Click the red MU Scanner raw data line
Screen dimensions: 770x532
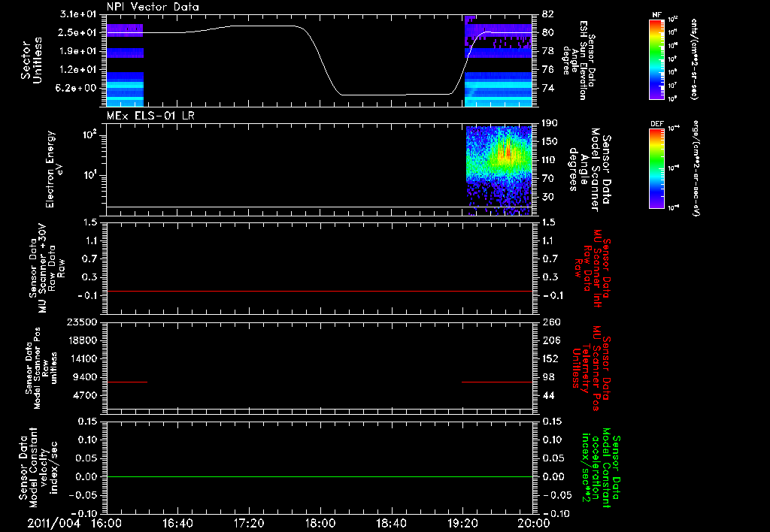tap(319, 291)
